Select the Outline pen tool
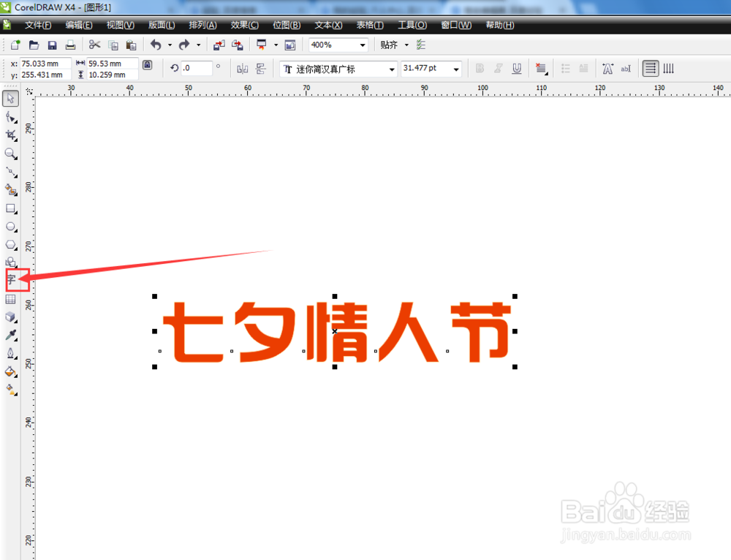Screen dimensions: 731x560 (x=11, y=353)
